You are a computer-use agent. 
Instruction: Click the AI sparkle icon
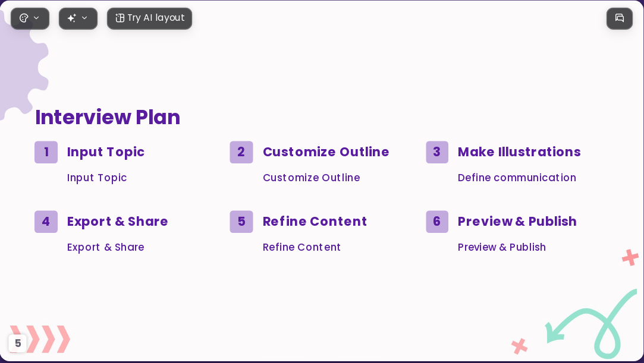(x=72, y=18)
